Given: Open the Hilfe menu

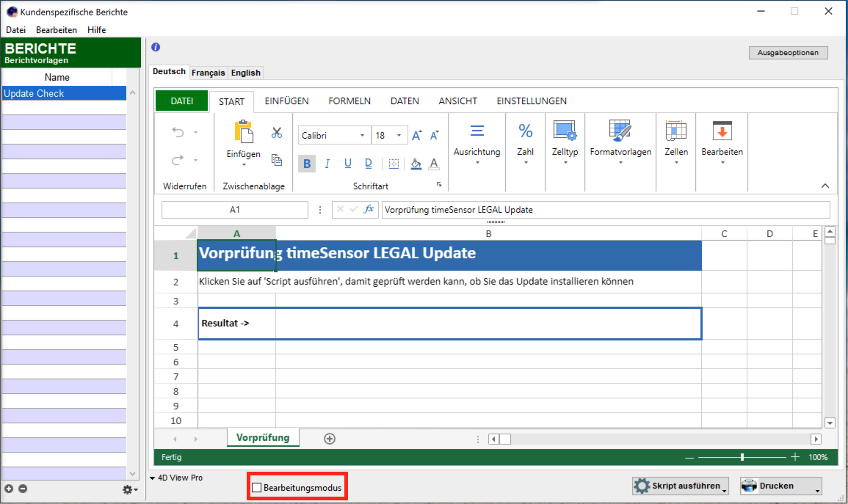Looking at the screenshot, I should pyautogui.click(x=96, y=29).
